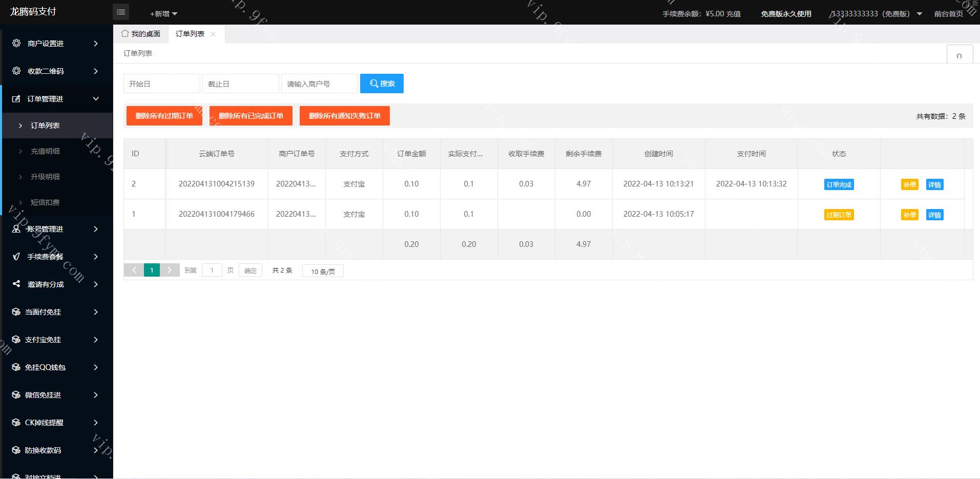
Task: Click the blue 搜索 search button
Action: coord(382,84)
